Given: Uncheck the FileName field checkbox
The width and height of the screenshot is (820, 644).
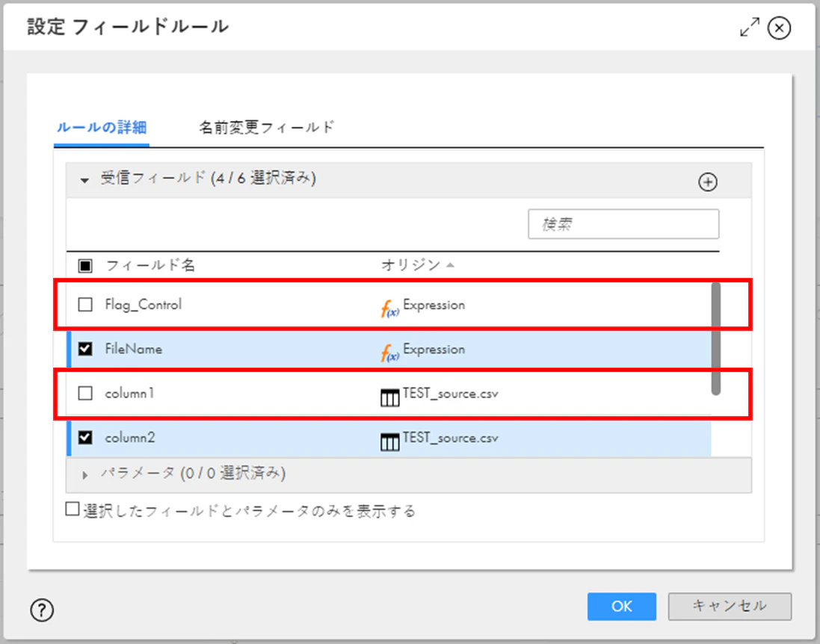Looking at the screenshot, I should 85,349.
